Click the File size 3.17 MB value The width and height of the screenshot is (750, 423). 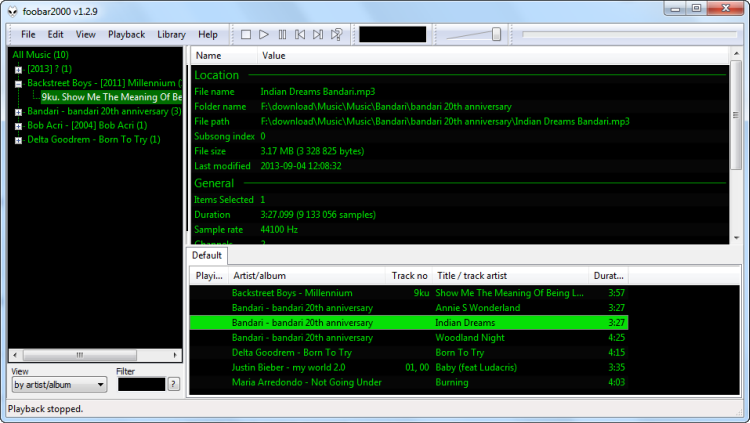click(x=312, y=151)
